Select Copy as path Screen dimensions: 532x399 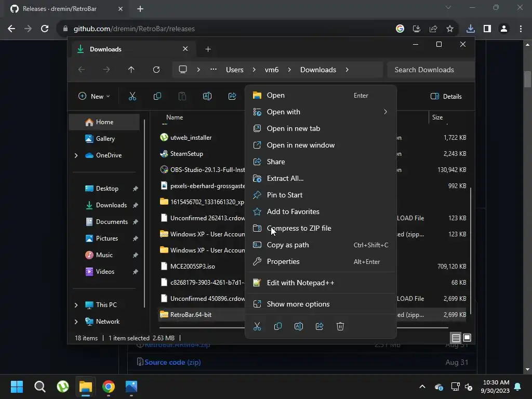(x=321, y=245)
